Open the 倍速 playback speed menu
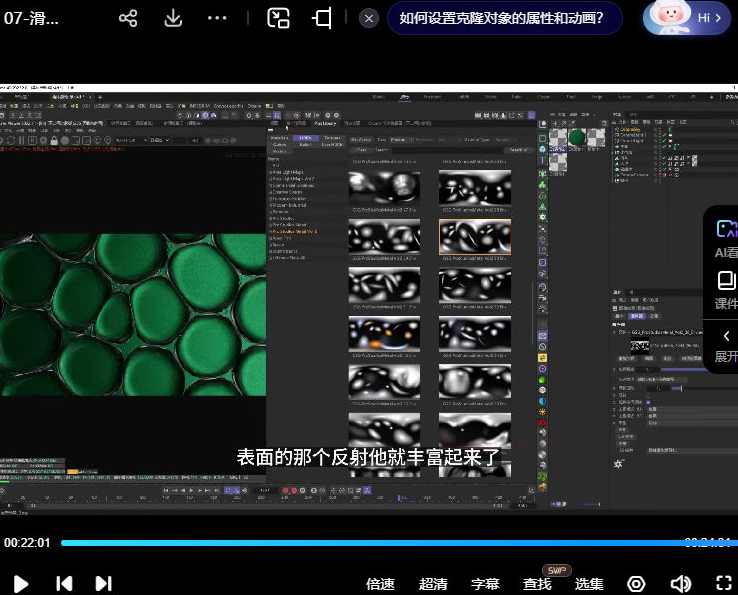This screenshot has width=738, height=595. pyautogui.click(x=380, y=584)
